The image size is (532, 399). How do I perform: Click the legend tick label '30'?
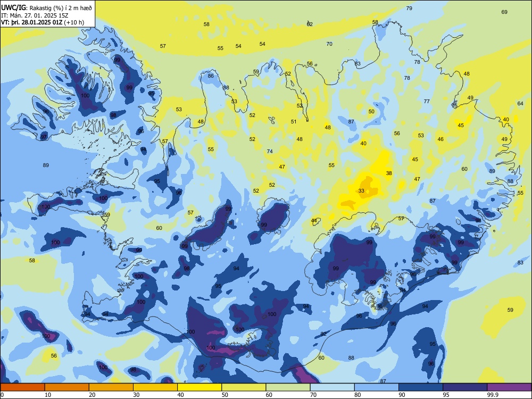(x=136, y=395)
